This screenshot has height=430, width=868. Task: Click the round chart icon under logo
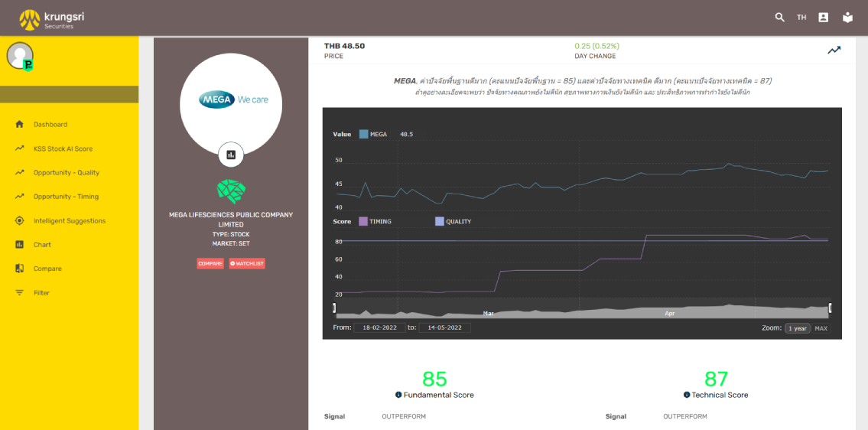pos(231,155)
